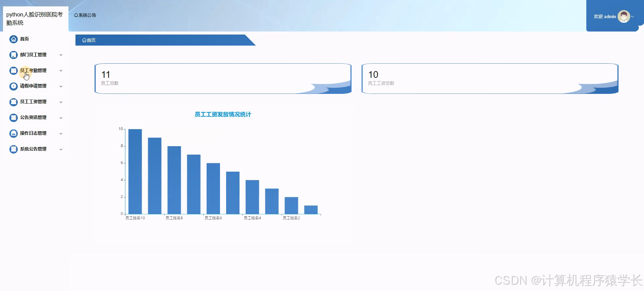Image resolution: width=644 pixels, height=291 pixels.
Task: Click the 请假申请管理 sidebar icon
Action: [x=13, y=86]
